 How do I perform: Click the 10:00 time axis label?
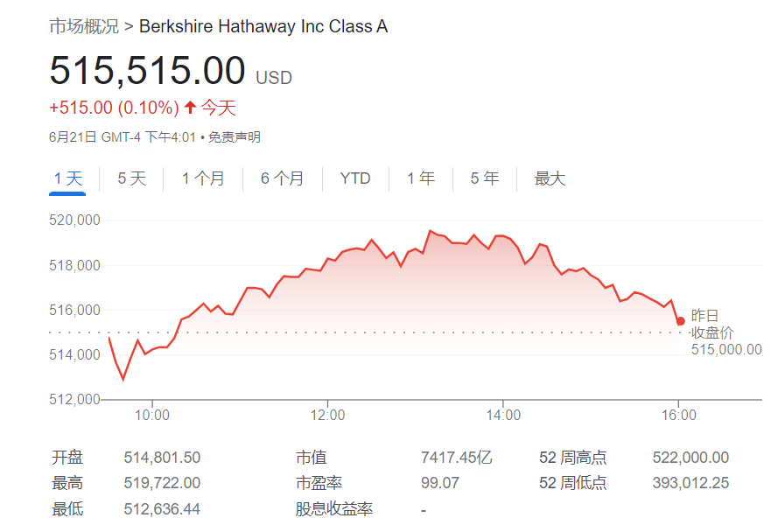[152, 415]
